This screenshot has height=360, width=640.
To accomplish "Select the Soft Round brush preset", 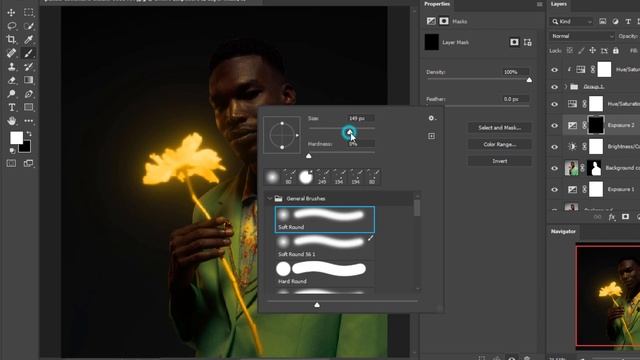I will [324, 220].
